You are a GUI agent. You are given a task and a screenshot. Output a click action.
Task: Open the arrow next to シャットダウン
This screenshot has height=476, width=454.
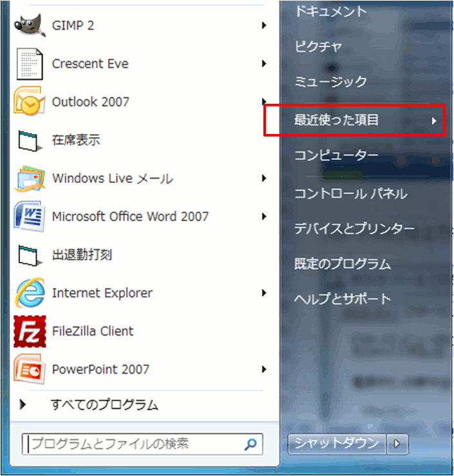397,443
